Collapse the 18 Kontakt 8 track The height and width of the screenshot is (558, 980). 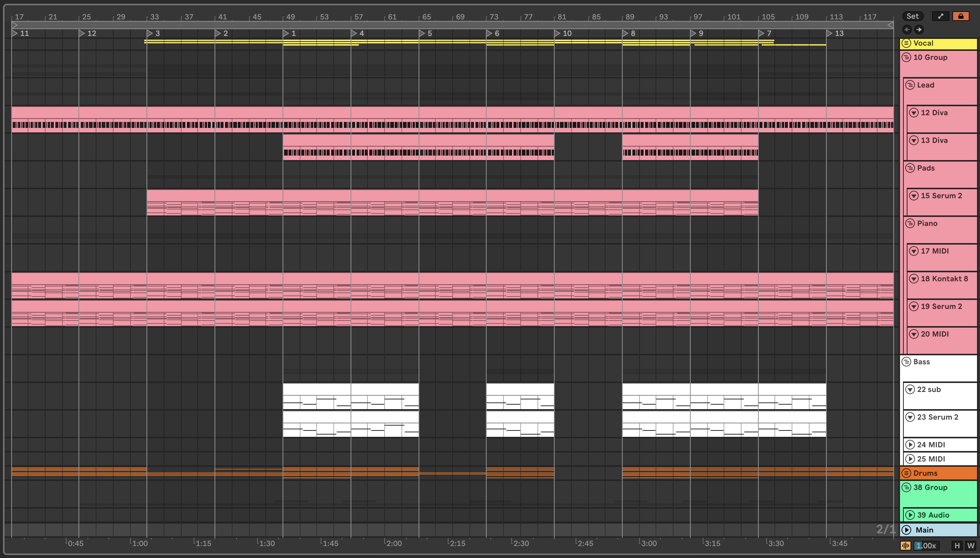click(914, 279)
